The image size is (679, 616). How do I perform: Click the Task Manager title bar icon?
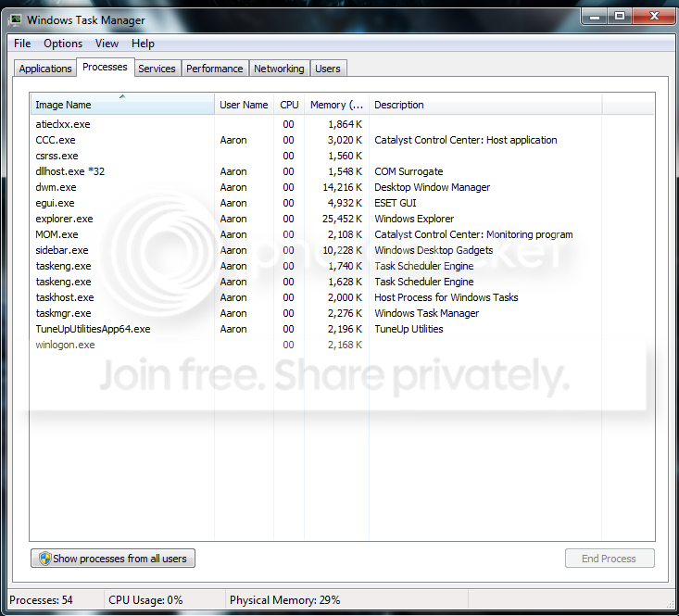coord(16,19)
